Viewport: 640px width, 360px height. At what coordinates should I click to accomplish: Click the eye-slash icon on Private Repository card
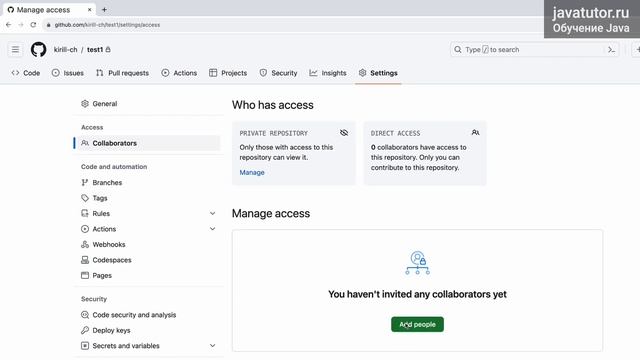point(344,133)
